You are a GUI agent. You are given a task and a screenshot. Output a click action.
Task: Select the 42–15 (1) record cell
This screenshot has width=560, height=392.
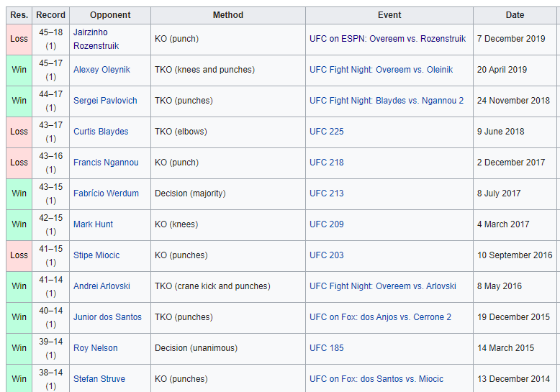tap(50, 224)
